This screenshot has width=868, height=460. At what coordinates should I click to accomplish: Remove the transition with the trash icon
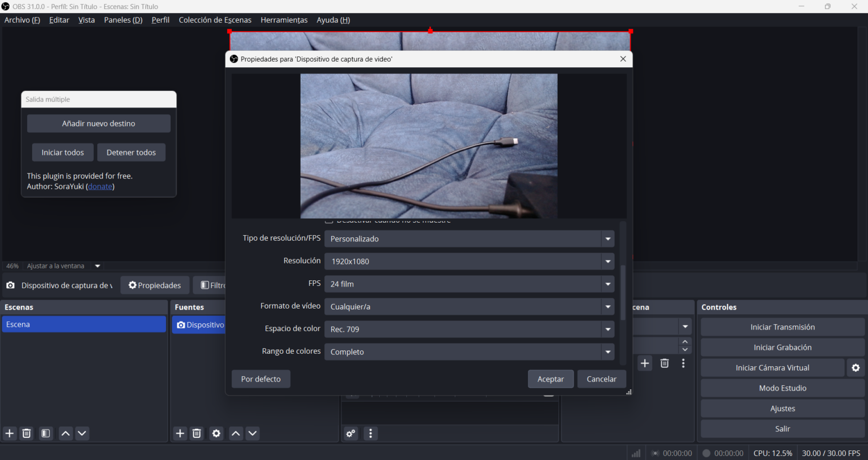tap(665, 363)
